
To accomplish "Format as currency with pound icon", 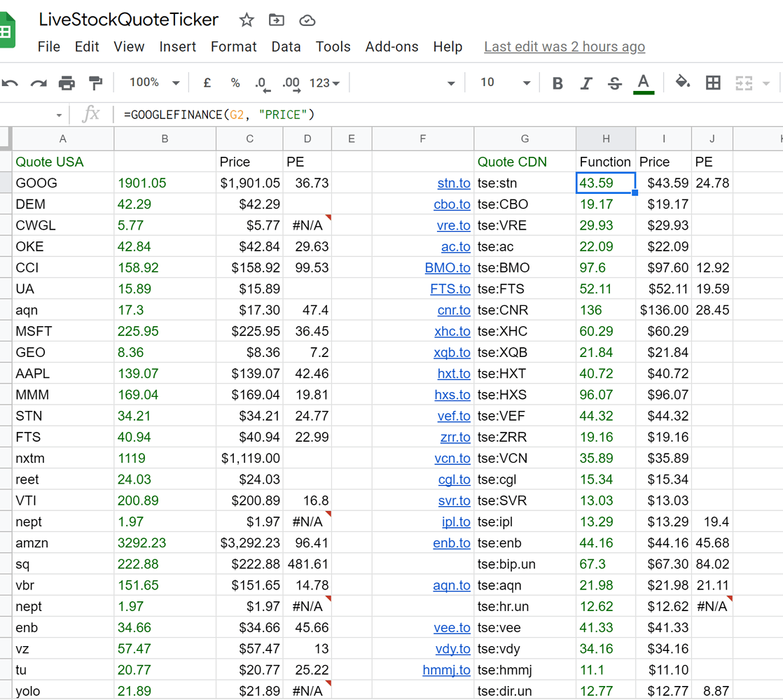I will pyautogui.click(x=207, y=83).
